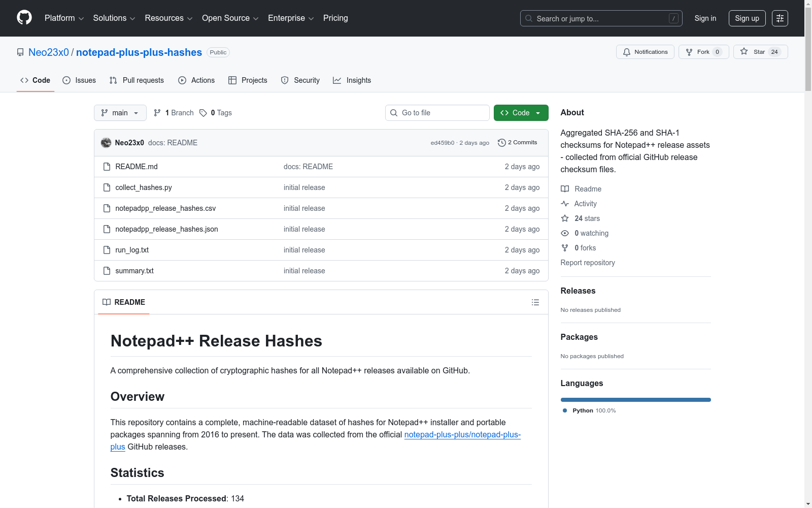Screen dimensions: 812x508
Task: Click the GitHub logo icon
Action: point(24,18)
